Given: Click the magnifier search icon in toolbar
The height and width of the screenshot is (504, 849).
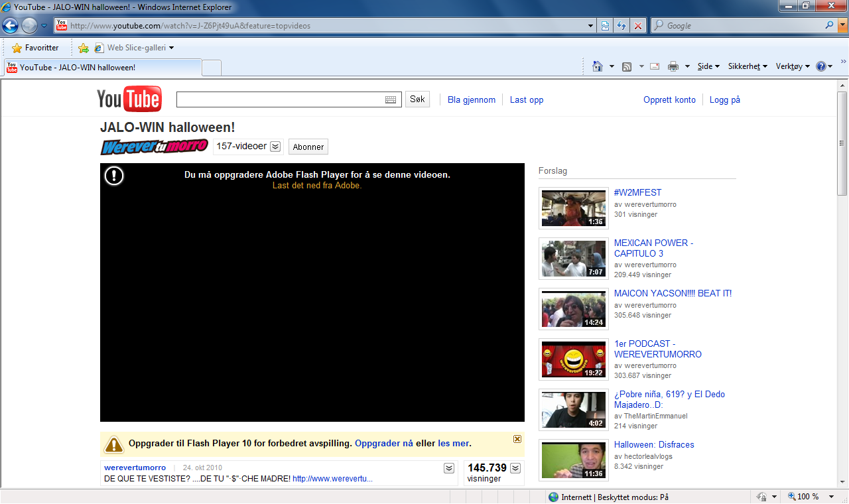Looking at the screenshot, I should click(830, 26).
